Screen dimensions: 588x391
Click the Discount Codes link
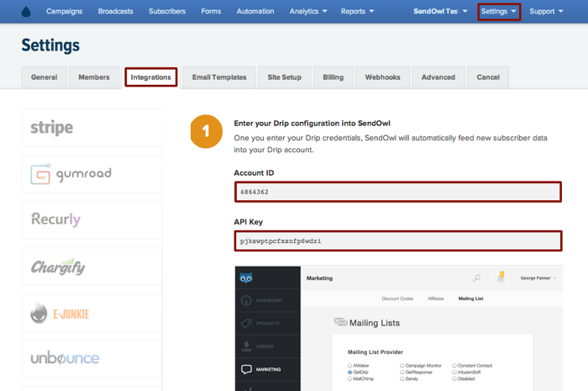point(397,299)
